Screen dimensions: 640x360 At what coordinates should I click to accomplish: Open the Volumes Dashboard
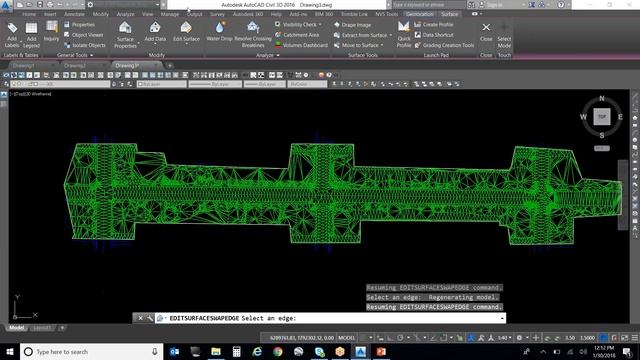pos(301,45)
